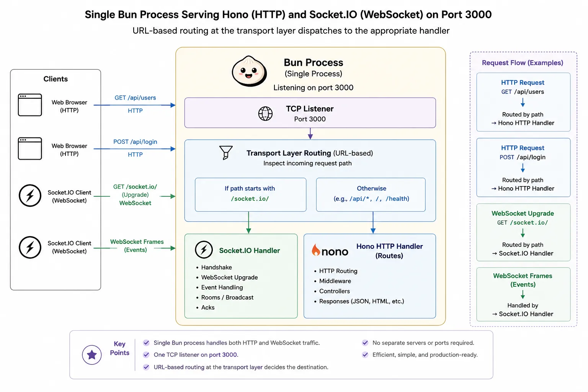The width and height of the screenshot is (588, 392).
Task: Click the HTTP Request POST /api/login card
Action: [x=523, y=167]
